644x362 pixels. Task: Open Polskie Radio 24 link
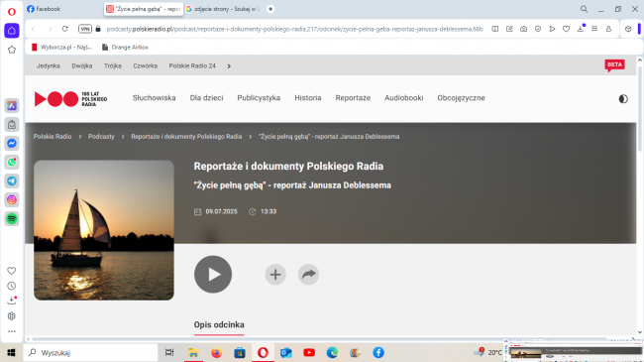(x=192, y=65)
